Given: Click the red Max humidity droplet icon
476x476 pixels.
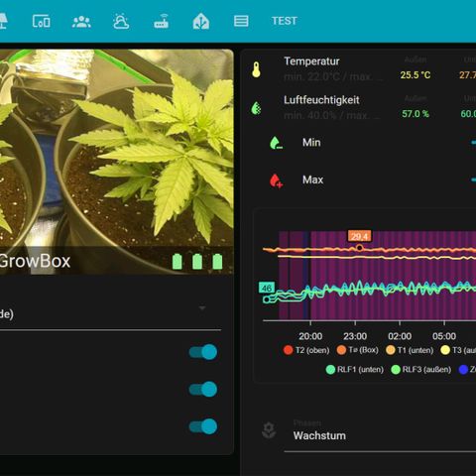Looking at the screenshot, I should pyautogui.click(x=276, y=180).
